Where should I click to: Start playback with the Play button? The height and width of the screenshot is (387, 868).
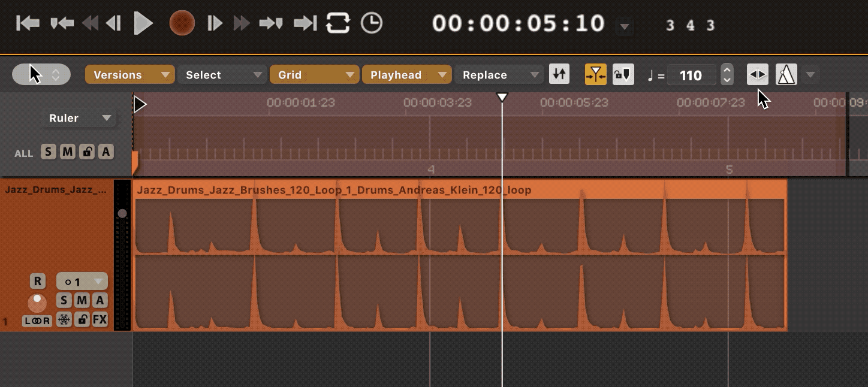click(x=143, y=23)
